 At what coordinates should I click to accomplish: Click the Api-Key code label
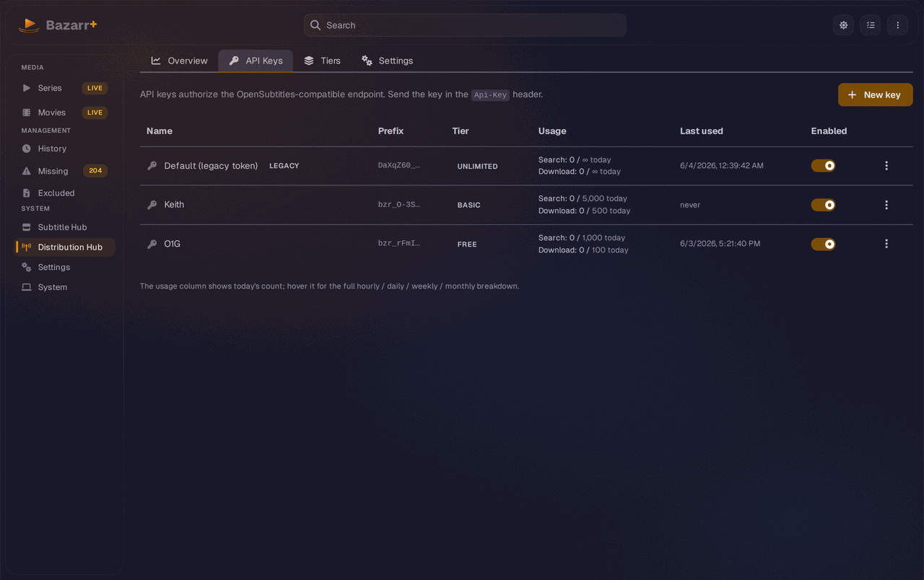490,95
